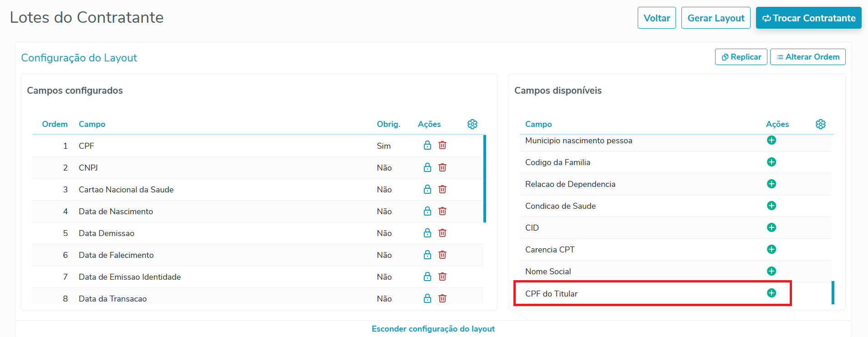Open settings gear in Campos disponíveis table

pos(820,124)
